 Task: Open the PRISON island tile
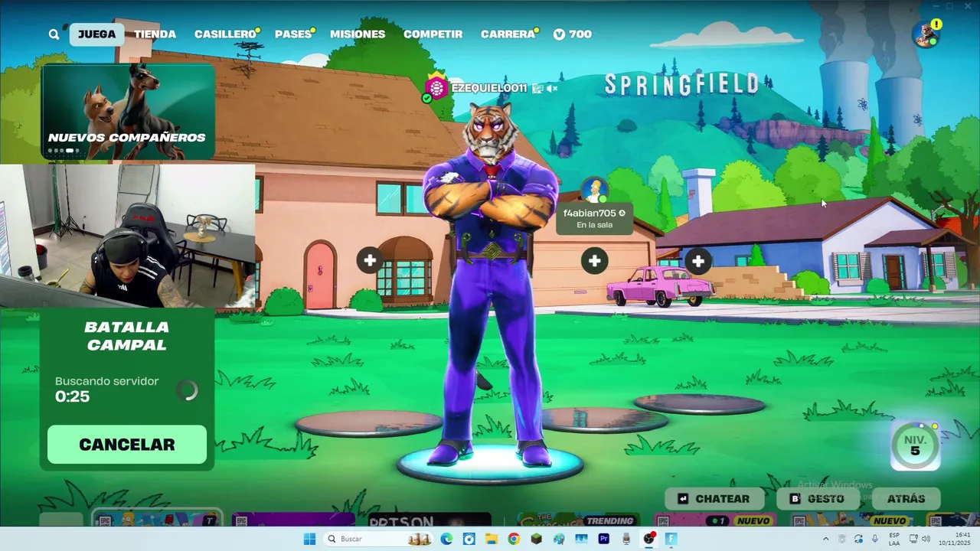coord(430,520)
